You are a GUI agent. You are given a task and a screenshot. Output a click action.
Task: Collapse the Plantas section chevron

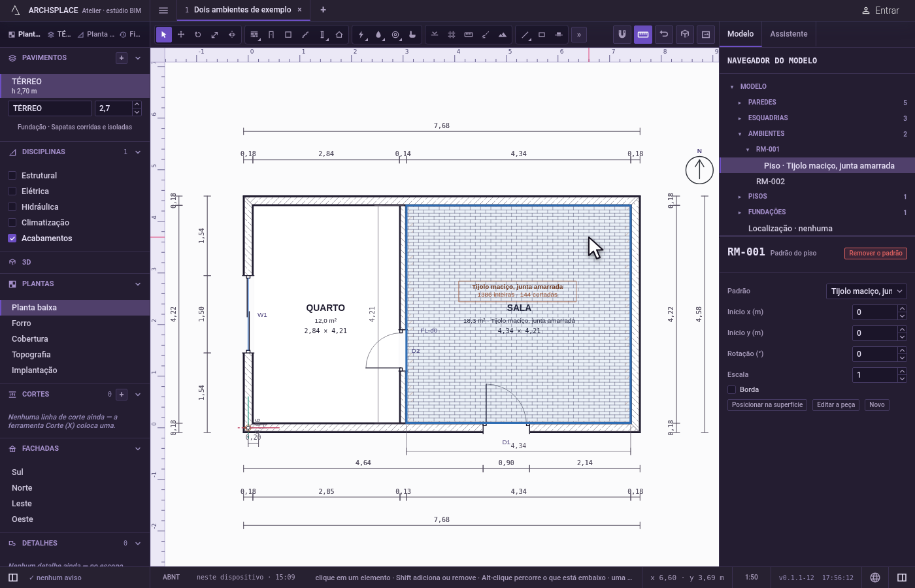[138, 284]
